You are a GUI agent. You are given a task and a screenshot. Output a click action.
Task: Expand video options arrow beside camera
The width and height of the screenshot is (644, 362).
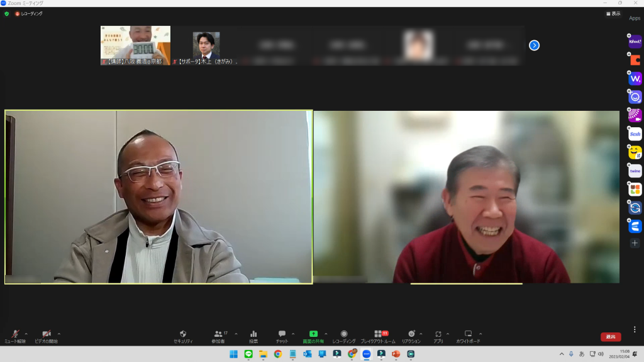[x=59, y=334]
